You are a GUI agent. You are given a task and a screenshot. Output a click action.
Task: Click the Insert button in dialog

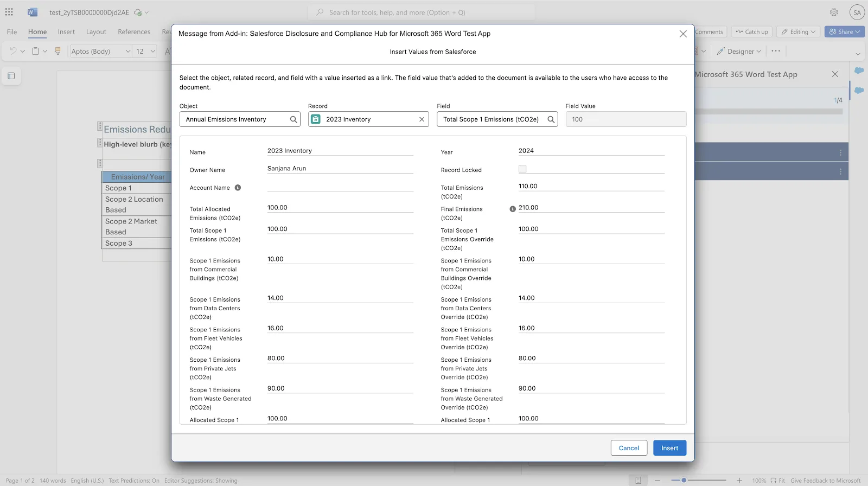click(669, 448)
